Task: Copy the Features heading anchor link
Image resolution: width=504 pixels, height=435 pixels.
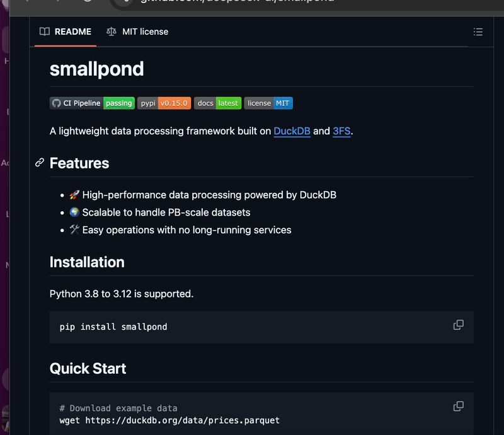Action: [40, 163]
